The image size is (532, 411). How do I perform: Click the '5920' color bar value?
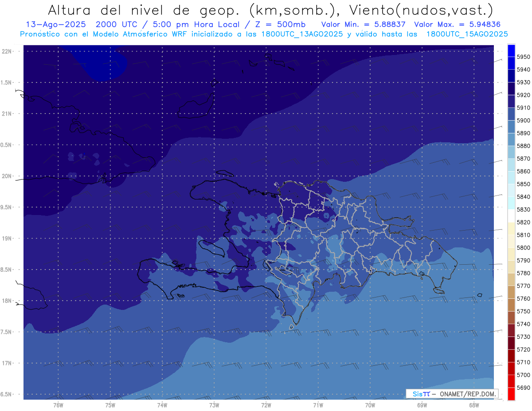coord(524,95)
